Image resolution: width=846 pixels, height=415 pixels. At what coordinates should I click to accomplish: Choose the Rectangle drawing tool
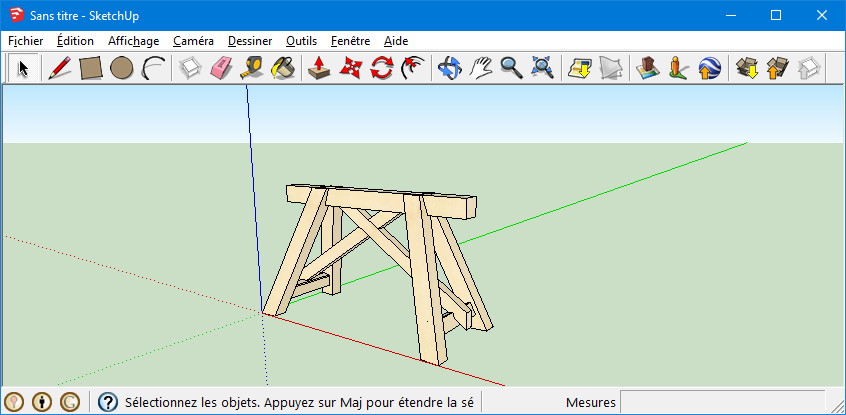91,68
